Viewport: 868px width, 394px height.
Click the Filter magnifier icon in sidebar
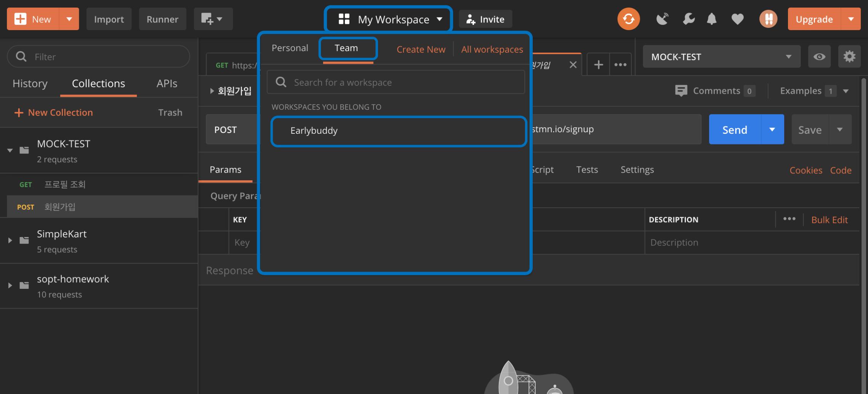coord(21,57)
